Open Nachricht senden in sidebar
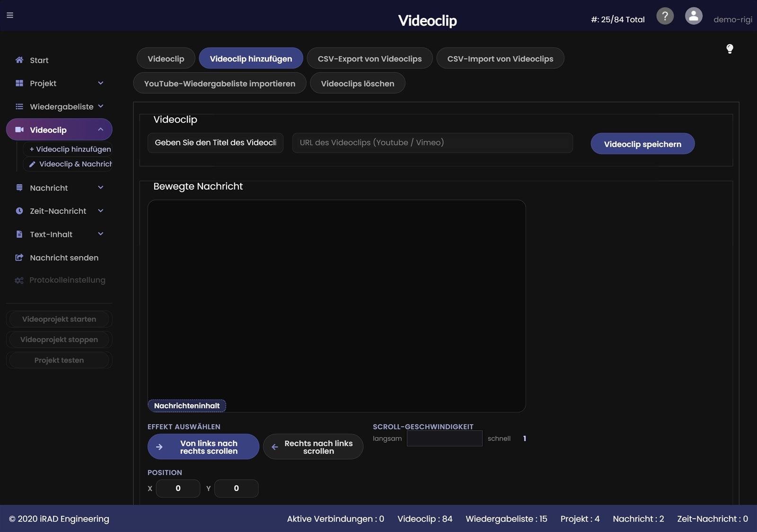757x532 pixels. pyautogui.click(x=59, y=258)
